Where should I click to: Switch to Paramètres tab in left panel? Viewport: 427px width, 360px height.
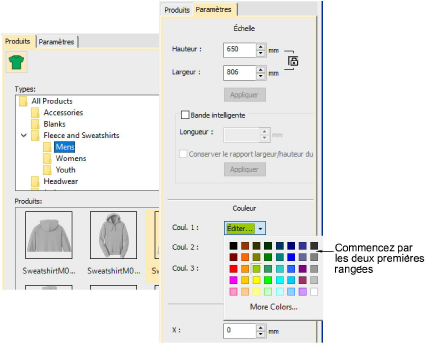pyautogui.click(x=56, y=42)
